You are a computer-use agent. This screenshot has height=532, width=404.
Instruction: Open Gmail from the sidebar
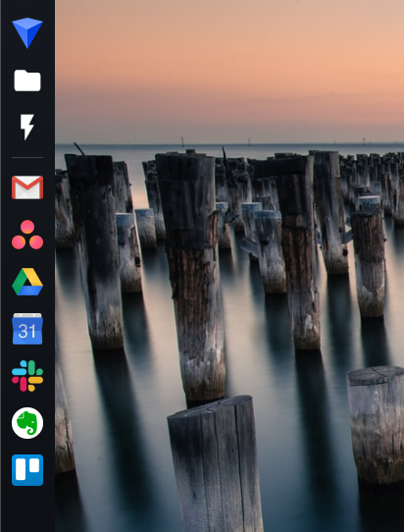click(x=27, y=187)
